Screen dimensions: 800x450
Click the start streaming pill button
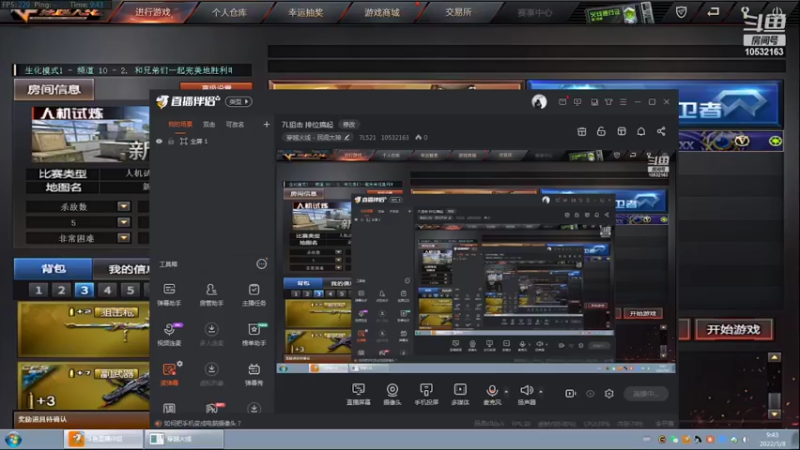[x=646, y=393]
